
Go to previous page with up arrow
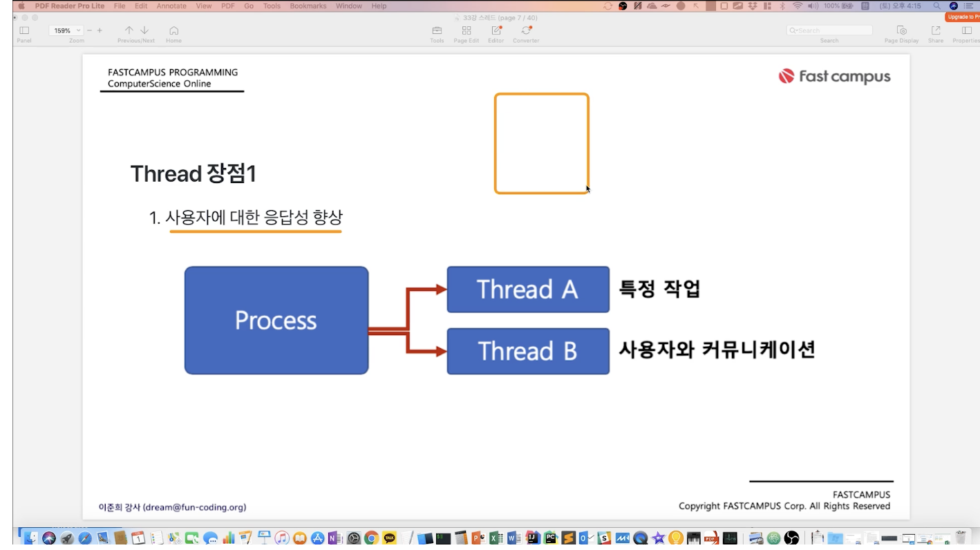129,30
